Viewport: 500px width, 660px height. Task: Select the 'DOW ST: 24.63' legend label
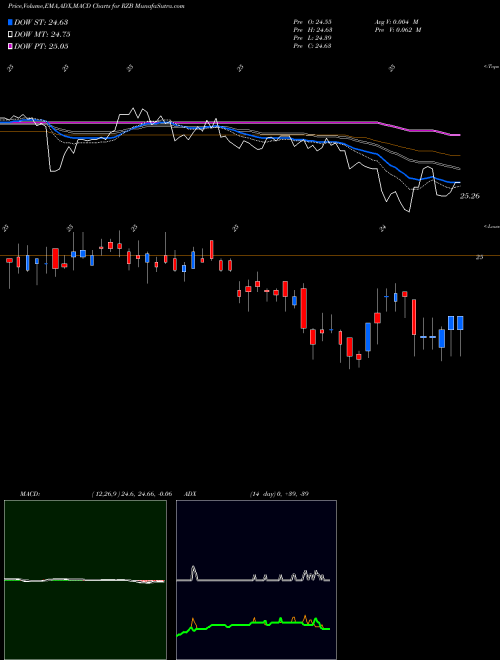(x=41, y=22)
